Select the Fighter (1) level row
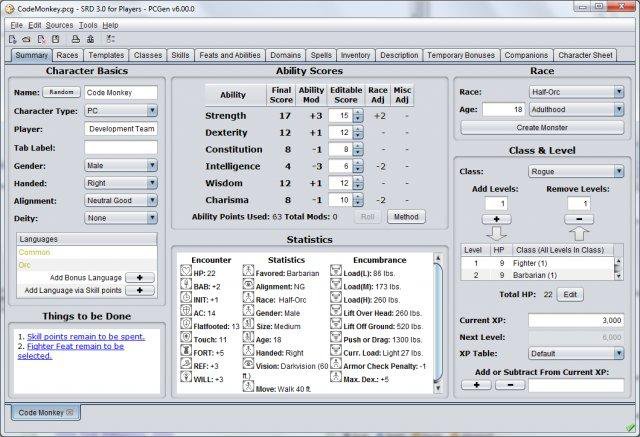640x437 pixels. (x=537, y=263)
